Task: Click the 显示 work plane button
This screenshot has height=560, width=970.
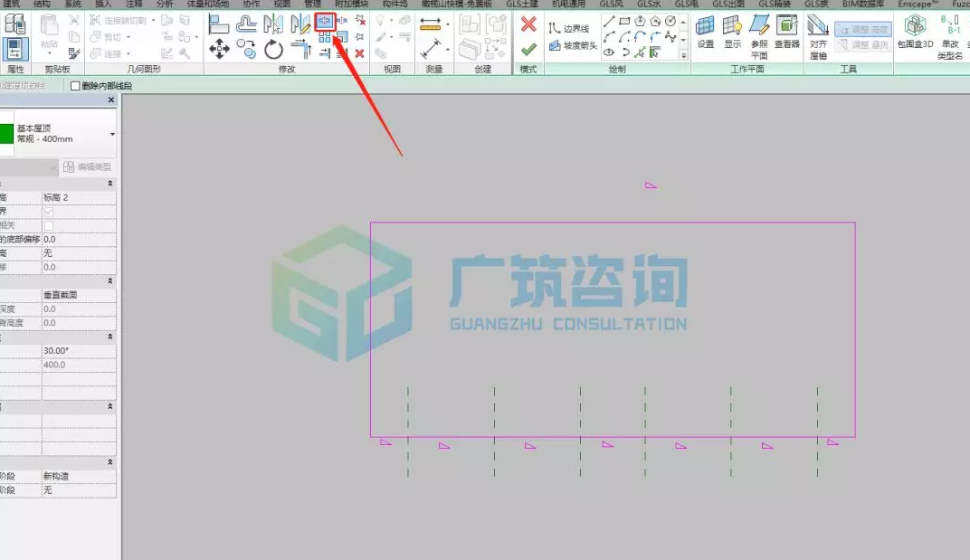Action: pos(732,33)
